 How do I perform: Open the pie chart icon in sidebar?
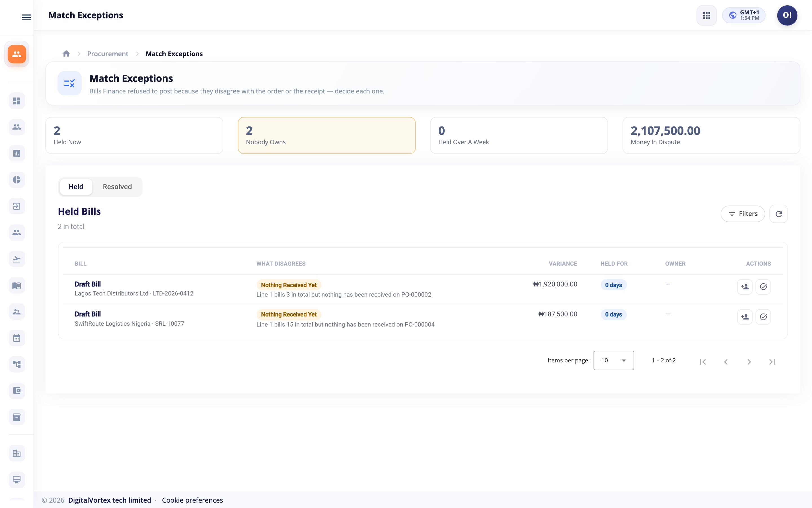[17, 180]
